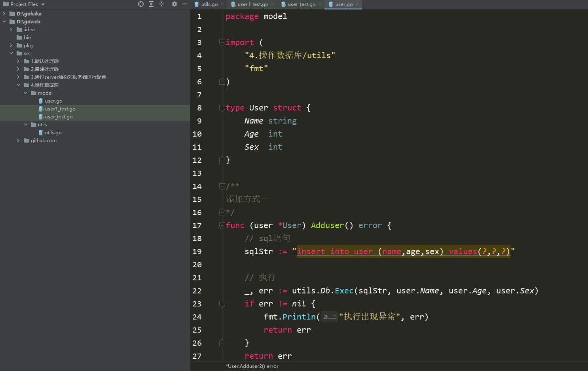Collapse the utils folder in tree

(25, 125)
